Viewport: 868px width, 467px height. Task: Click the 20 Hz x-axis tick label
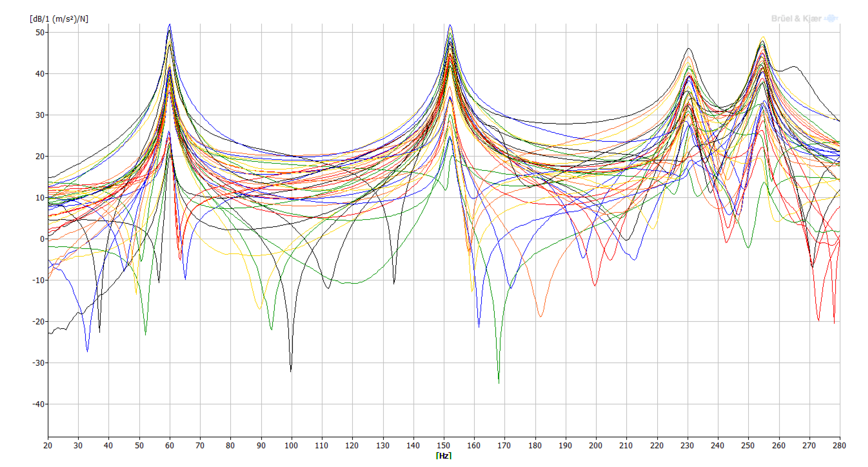pyautogui.click(x=48, y=445)
